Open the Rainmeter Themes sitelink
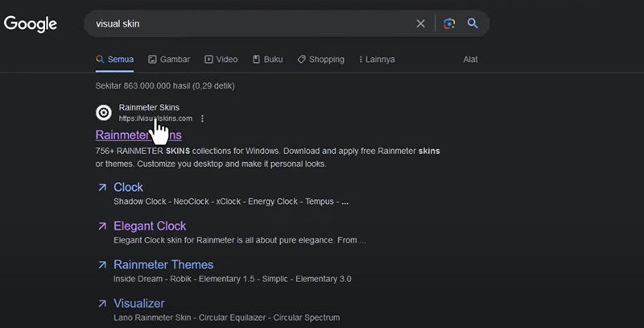The width and height of the screenshot is (644, 328). (163, 264)
